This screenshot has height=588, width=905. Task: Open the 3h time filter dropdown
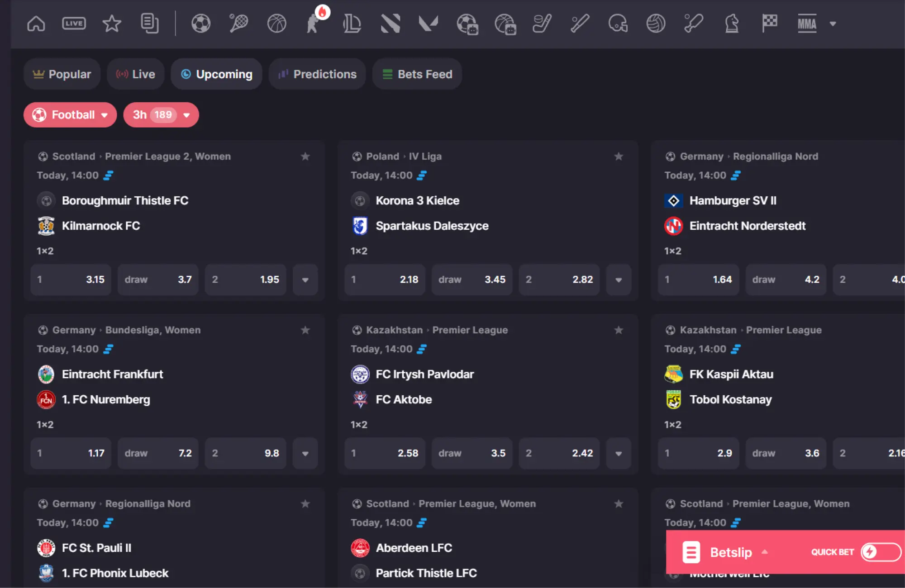(x=161, y=115)
